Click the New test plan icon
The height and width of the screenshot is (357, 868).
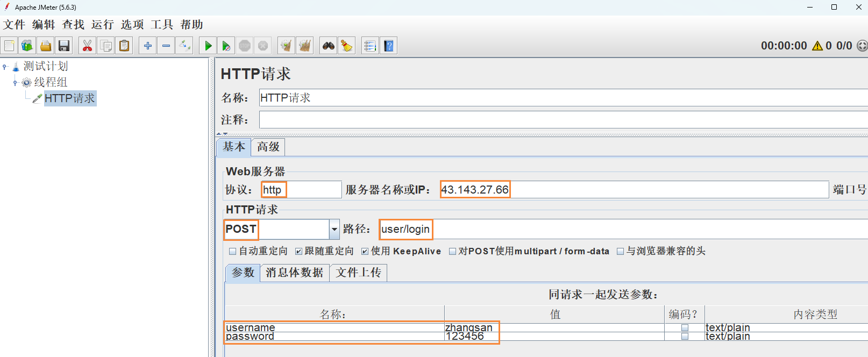(9, 46)
